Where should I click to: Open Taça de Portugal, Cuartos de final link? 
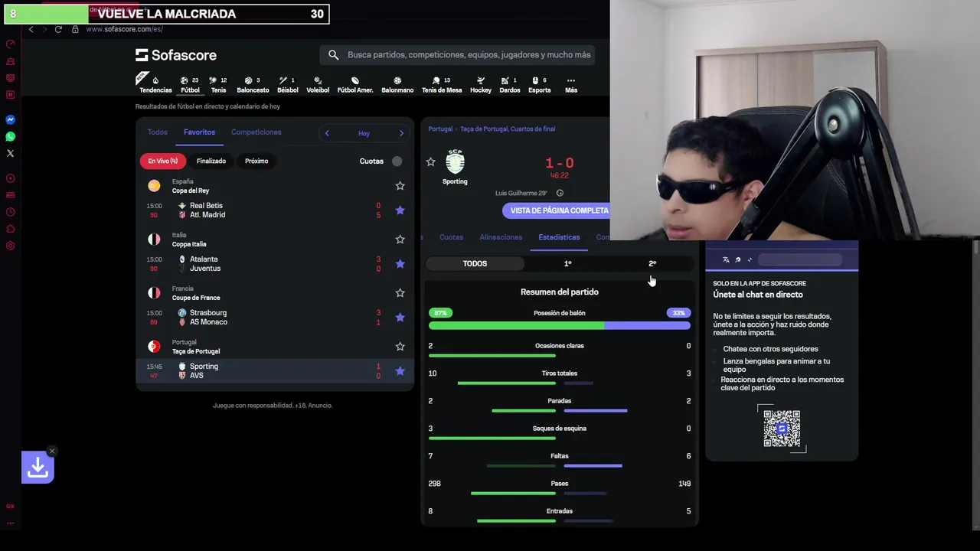(x=508, y=129)
